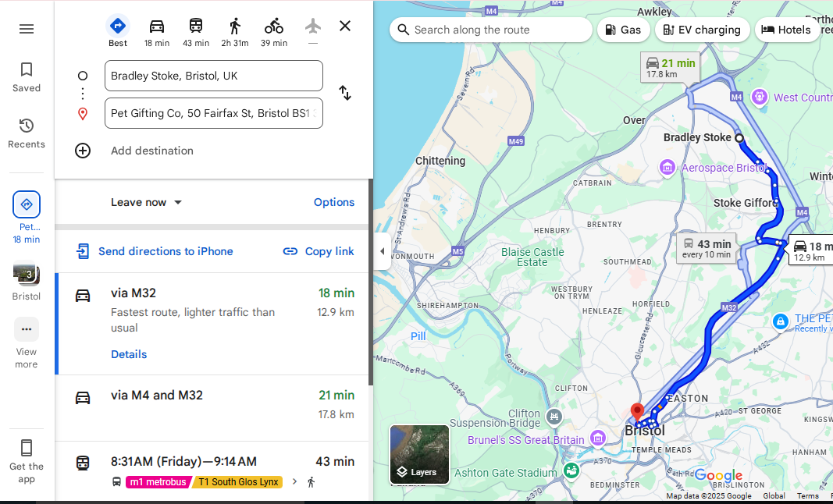Click the Global link at map bottom
This screenshot has height=504, width=833.
click(x=774, y=496)
